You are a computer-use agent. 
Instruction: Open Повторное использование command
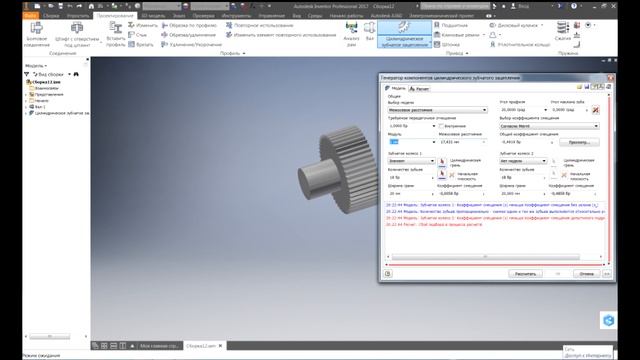[x=260, y=25]
